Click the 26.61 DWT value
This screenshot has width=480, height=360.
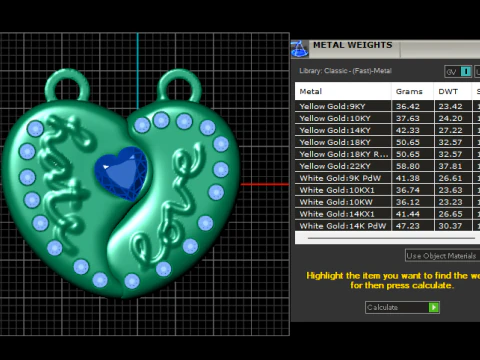[450, 178]
